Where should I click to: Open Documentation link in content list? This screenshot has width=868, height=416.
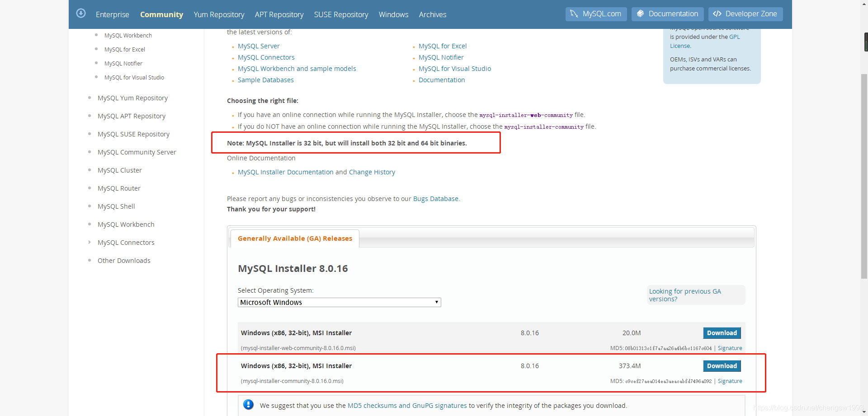(442, 80)
